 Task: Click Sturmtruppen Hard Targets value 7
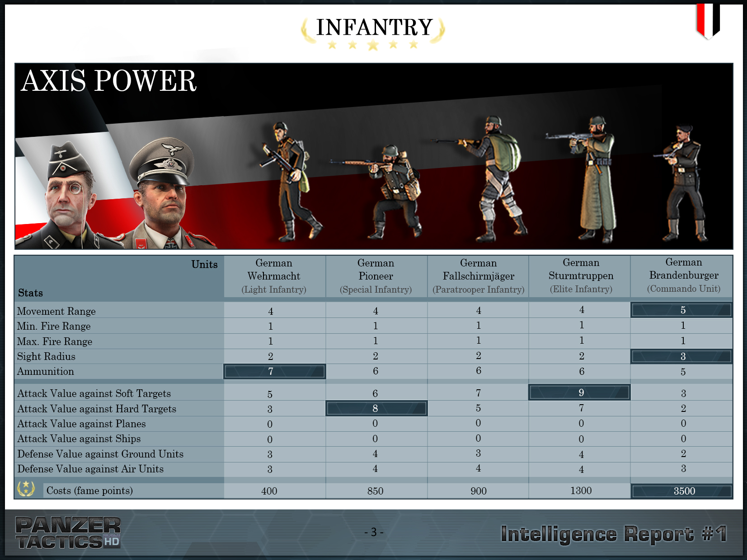pos(581,408)
